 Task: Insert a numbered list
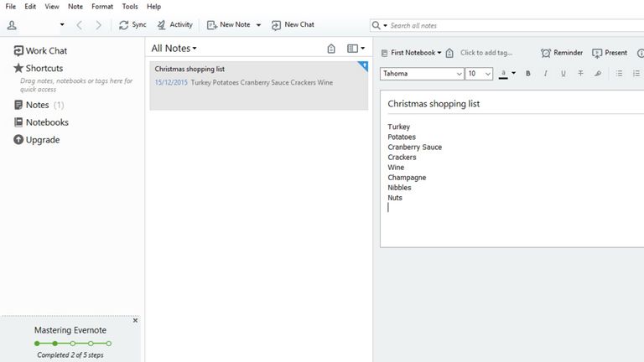click(x=636, y=74)
